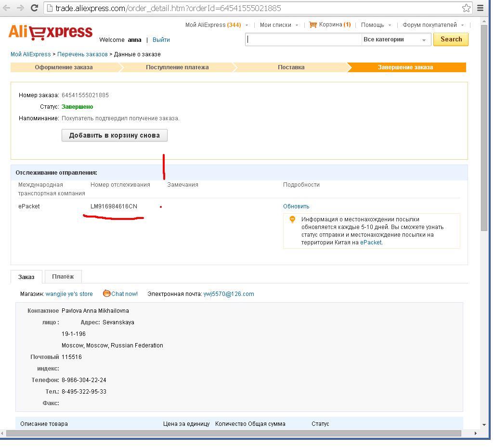Click postal code 115516

[72, 357]
